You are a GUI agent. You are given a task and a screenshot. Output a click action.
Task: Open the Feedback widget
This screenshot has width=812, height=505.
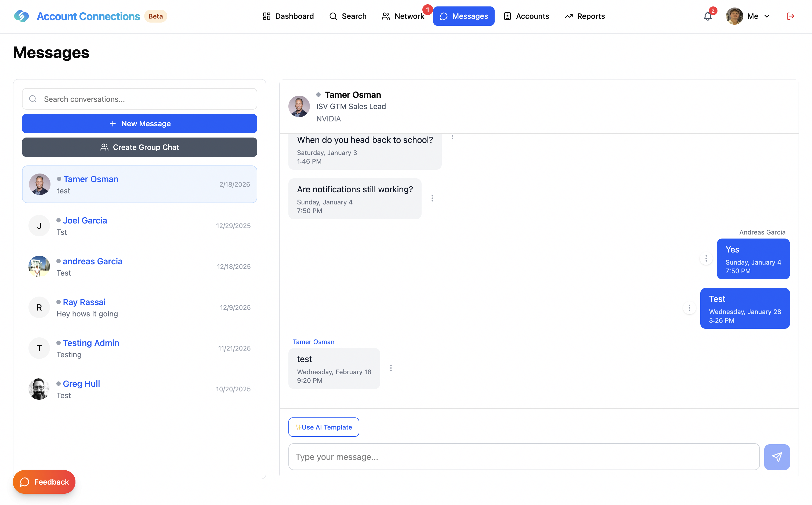tap(44, 482)
